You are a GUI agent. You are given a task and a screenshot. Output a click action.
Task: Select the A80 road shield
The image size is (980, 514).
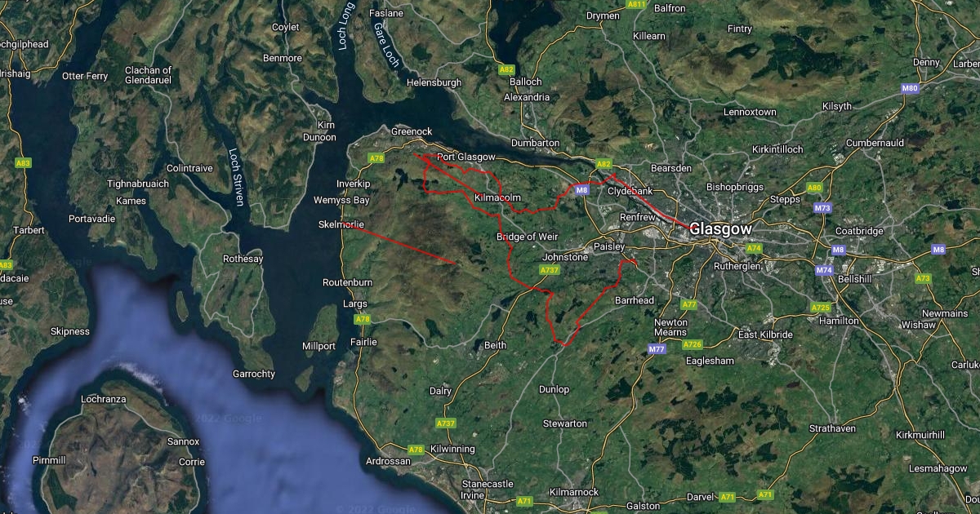pos(814,188)
